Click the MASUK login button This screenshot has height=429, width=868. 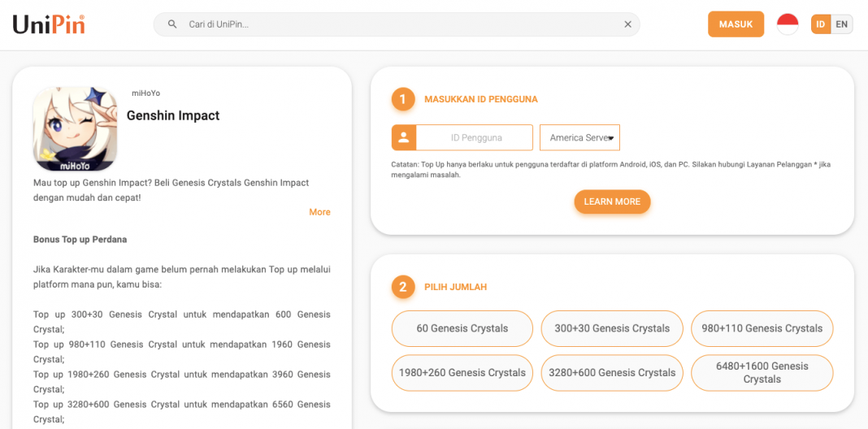[736, 24]
